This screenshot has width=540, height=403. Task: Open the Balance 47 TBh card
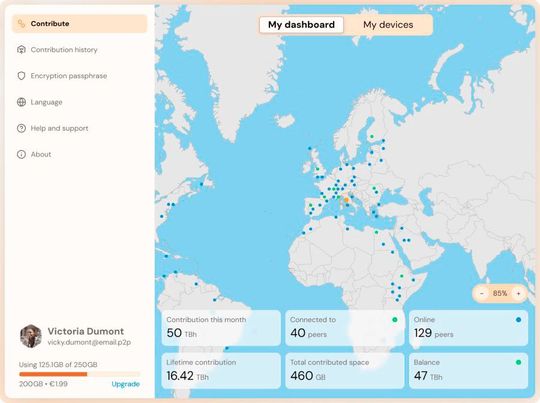pyautogui.click(x=468, y=371)
